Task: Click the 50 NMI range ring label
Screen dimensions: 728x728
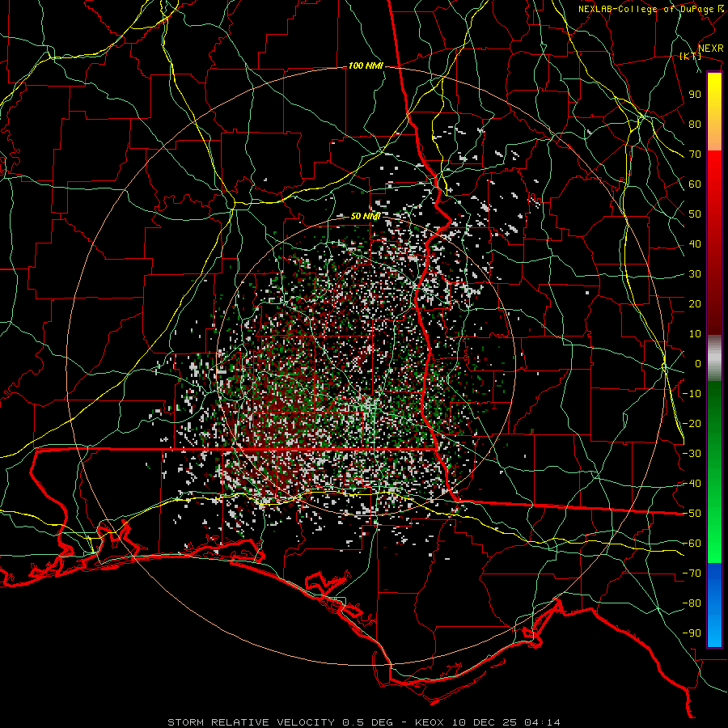Action: click(x=366, y=216)
